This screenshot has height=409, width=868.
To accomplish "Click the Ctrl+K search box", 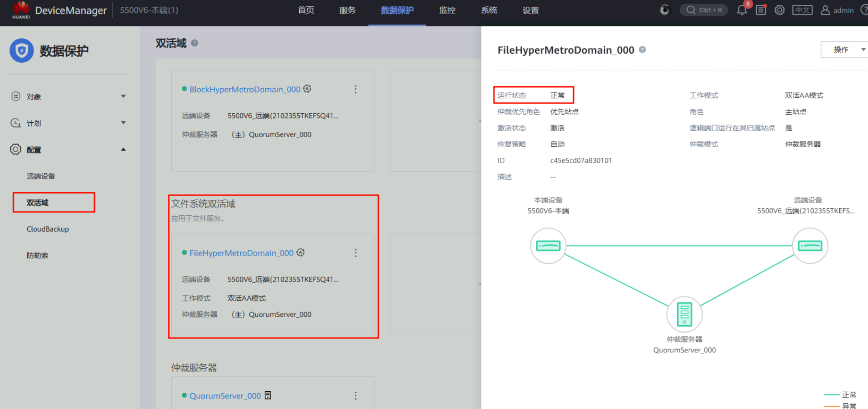I will [704, 10].
